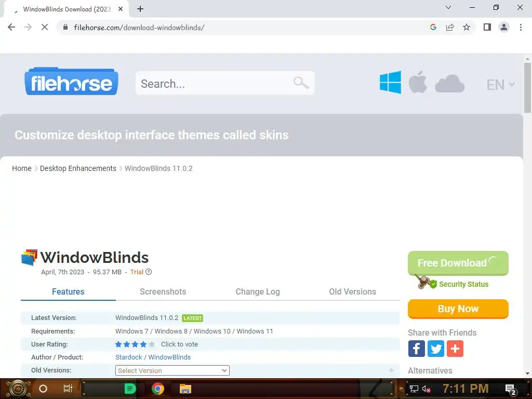Image resolution: width=532 pixels, height=399 pixels.
Task: Open the Chrome three-dot menu
Action: point(521,27)
